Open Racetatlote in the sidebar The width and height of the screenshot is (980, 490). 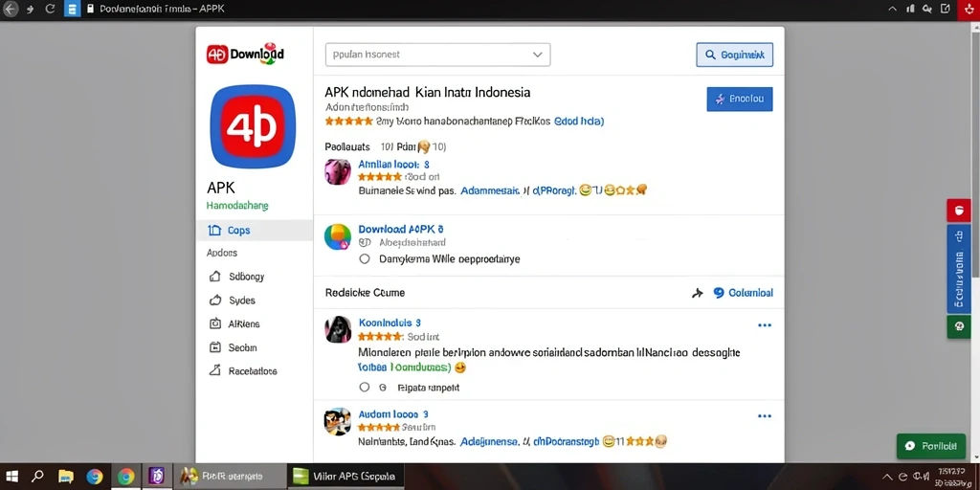coord(253,371)
